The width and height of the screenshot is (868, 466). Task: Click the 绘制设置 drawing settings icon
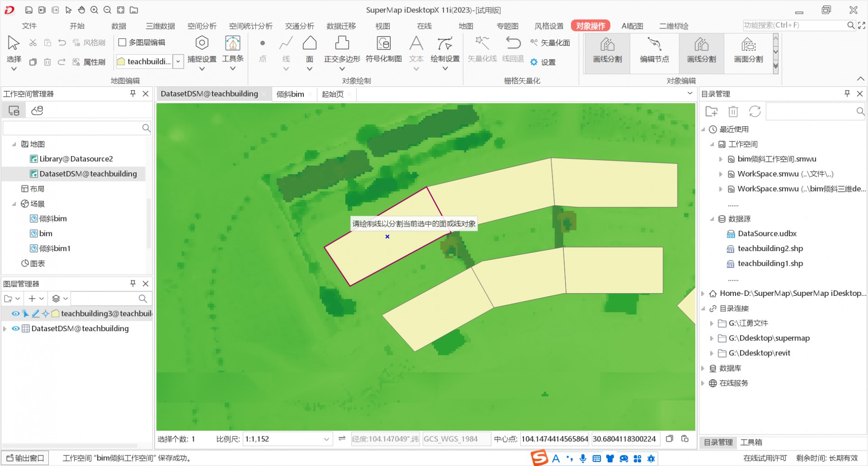[x=445, y=43]
